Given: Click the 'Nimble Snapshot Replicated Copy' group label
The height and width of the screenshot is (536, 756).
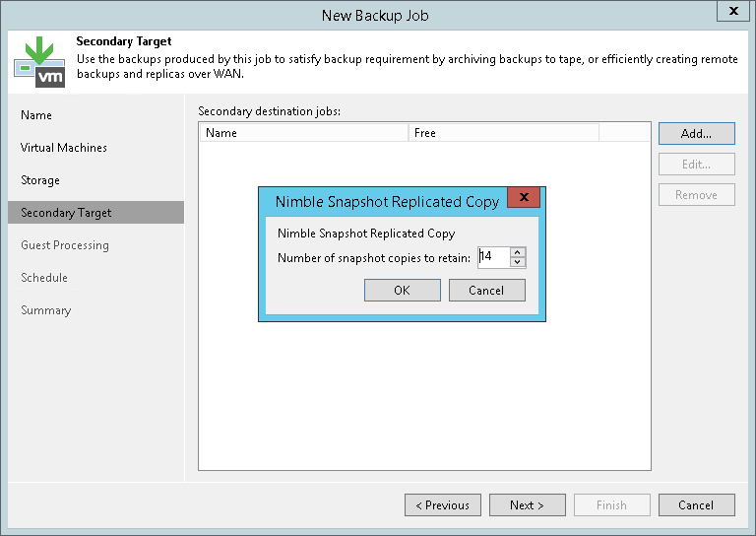Looking at the screenshot, I should pos(366,234).
